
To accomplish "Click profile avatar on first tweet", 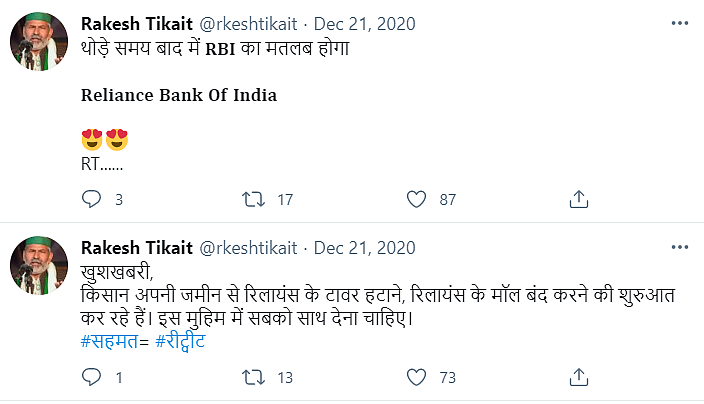I will coord(39,46).
